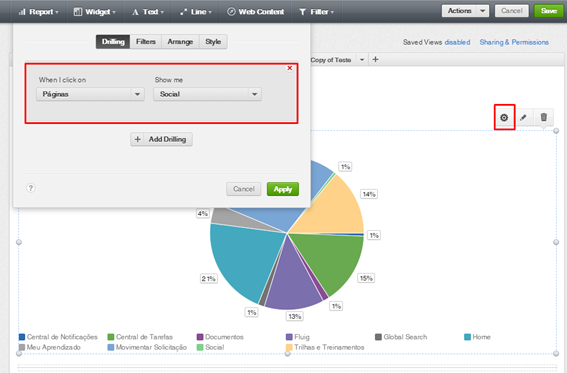Image resolution: width=567 pixels, height=373 pixels.
Task: Add Web Content from toolbar
Action: (x=255, y=12)
